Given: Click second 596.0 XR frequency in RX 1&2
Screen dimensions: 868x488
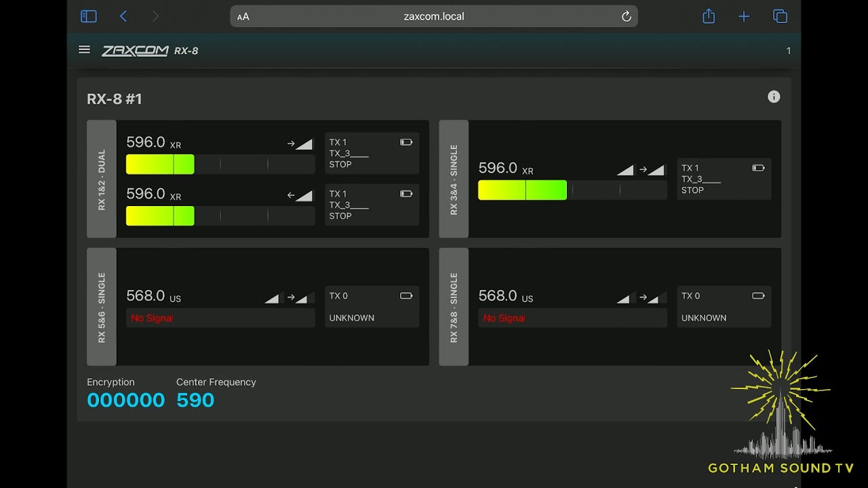Looking at the screenshot, I should [x=154, y=194].
